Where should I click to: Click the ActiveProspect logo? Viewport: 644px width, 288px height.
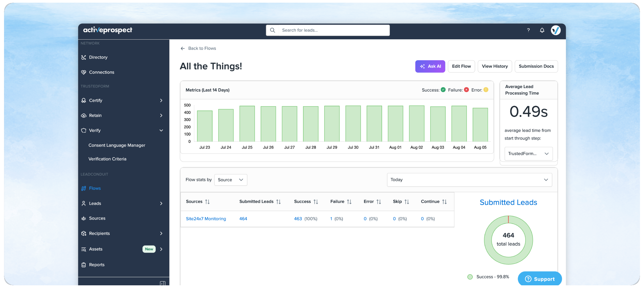click(x=108, y=30)
